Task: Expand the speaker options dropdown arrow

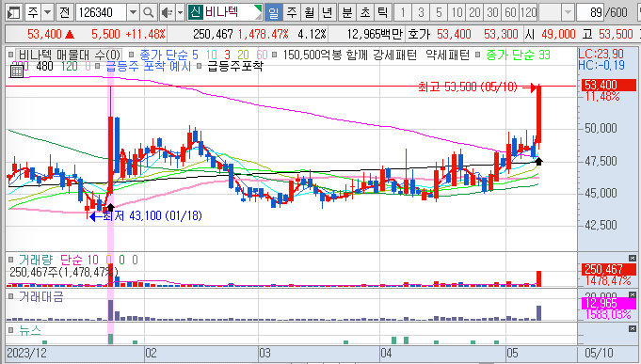Action: 181,12
